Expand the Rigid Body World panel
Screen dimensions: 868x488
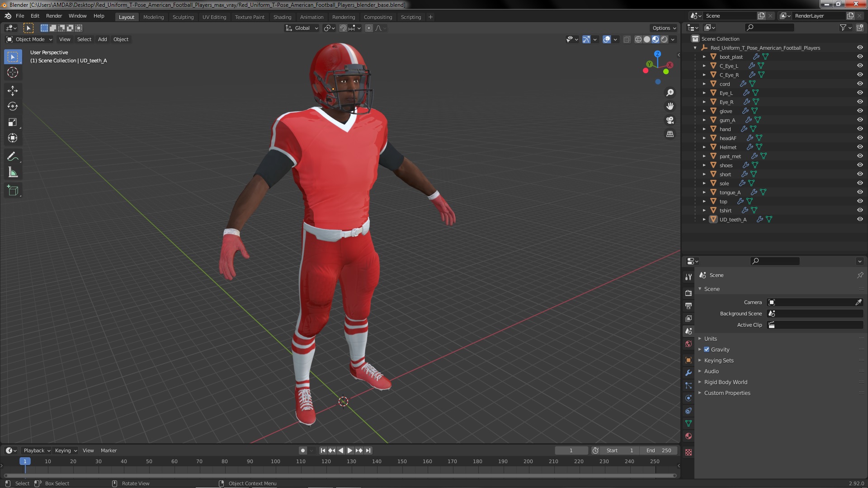point(725,382)
